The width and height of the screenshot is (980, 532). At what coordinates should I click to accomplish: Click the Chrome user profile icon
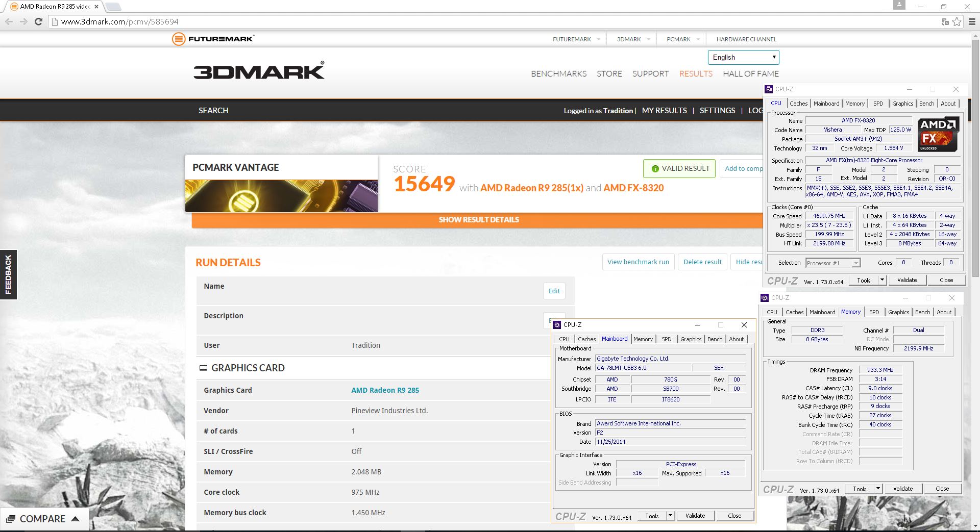point(899,5)
